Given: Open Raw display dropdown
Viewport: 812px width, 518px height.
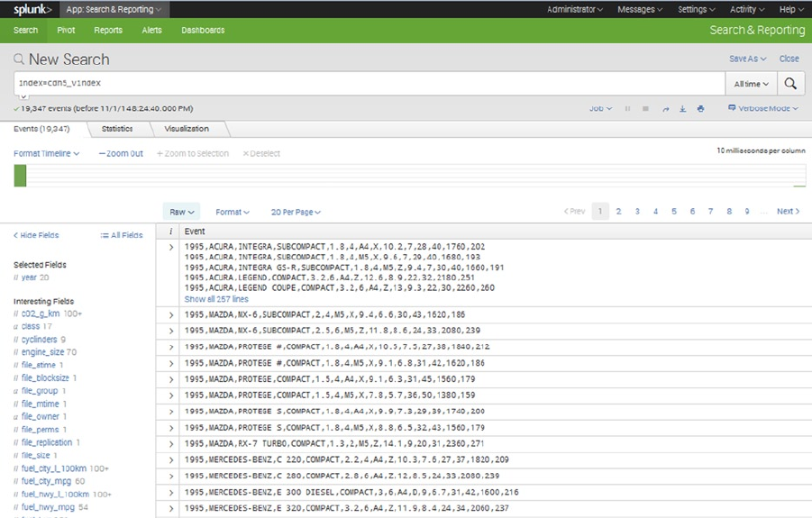Looking at the screenshot, I should [181, 212].
